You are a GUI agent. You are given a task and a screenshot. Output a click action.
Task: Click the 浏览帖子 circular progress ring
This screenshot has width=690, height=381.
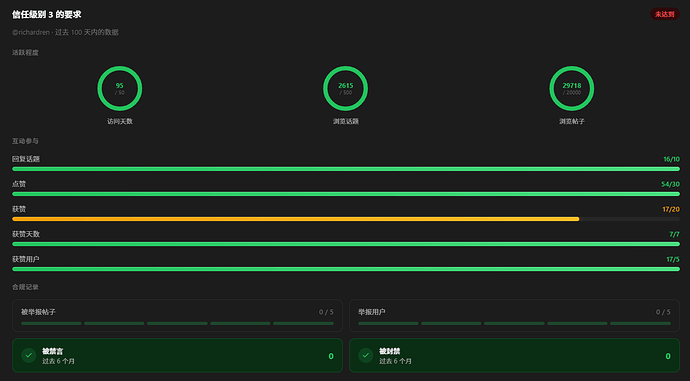click(572, 88)
